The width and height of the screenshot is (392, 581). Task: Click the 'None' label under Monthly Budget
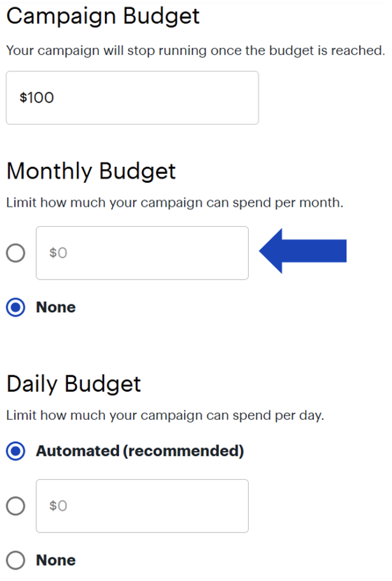[x=56, y=308]
